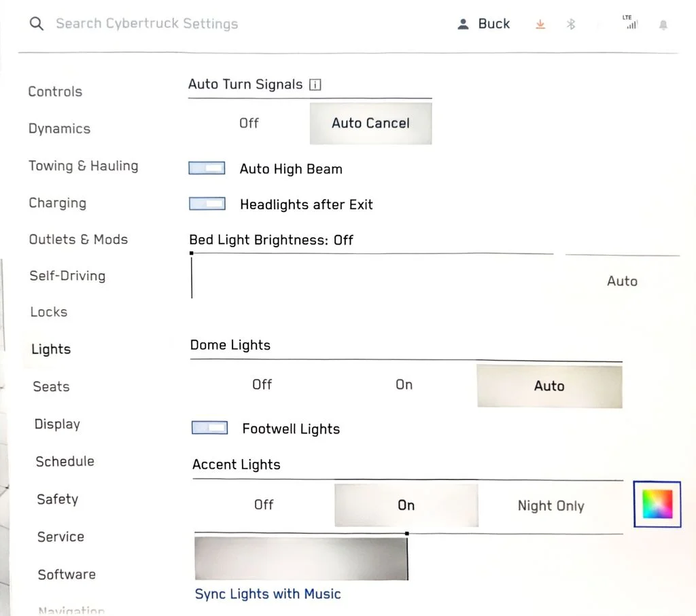Viewport: 696px width, 616px height.
Task: Open the Software settings section
Action: click(x=67, y=575)
